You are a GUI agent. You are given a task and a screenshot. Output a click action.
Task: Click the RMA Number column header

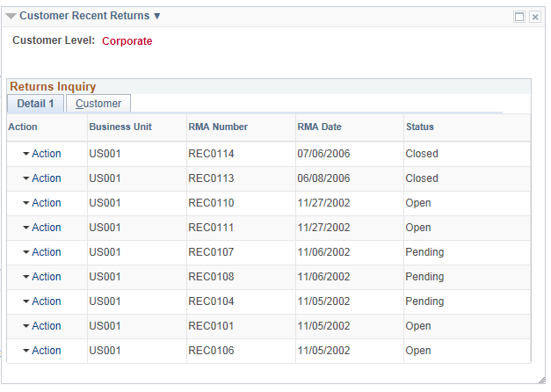(218, 127)
